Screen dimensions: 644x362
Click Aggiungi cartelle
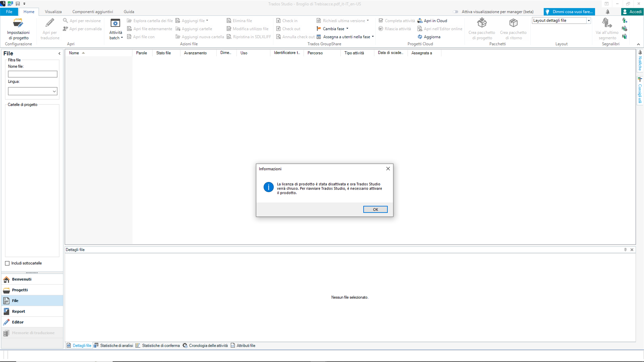(x=194, y=29)
